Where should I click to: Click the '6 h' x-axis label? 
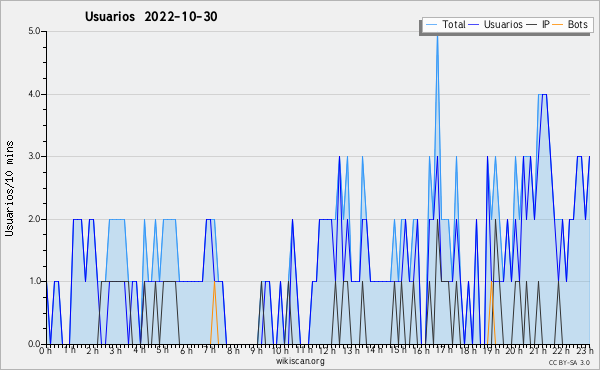pos(186,351)
